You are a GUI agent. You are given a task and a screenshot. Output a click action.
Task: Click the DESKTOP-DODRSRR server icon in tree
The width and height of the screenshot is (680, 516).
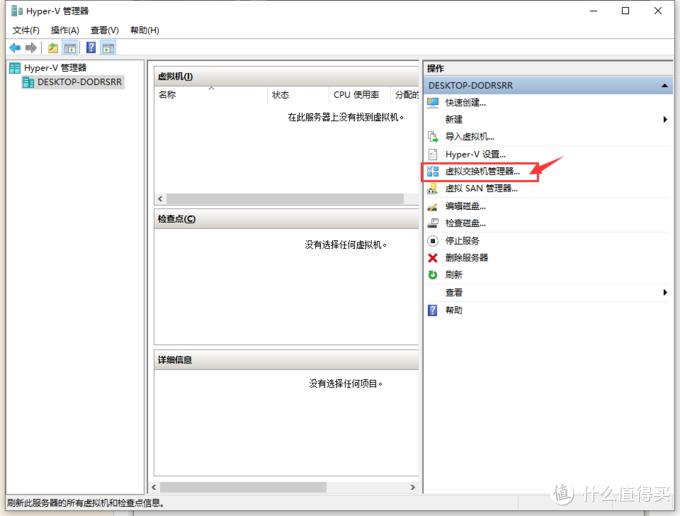pos(28,82)
